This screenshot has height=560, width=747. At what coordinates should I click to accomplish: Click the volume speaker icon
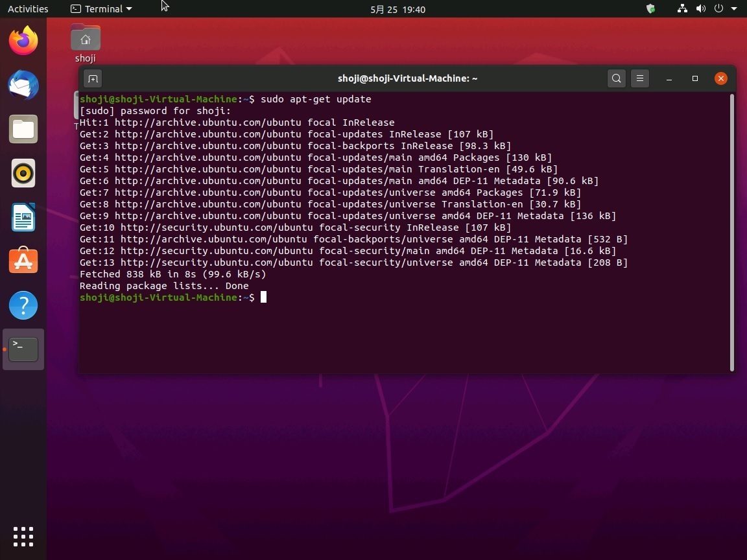coord(700,9)
